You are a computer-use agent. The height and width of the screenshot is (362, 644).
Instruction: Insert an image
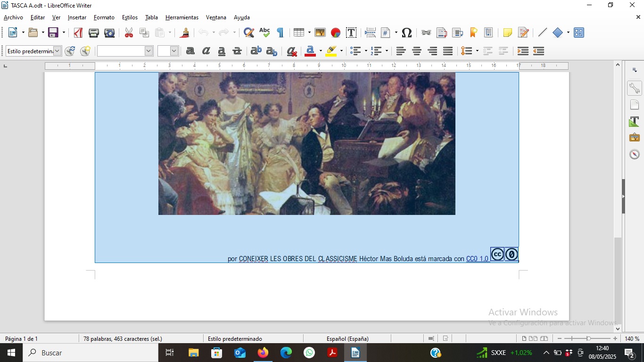click(x=320, y=33)
